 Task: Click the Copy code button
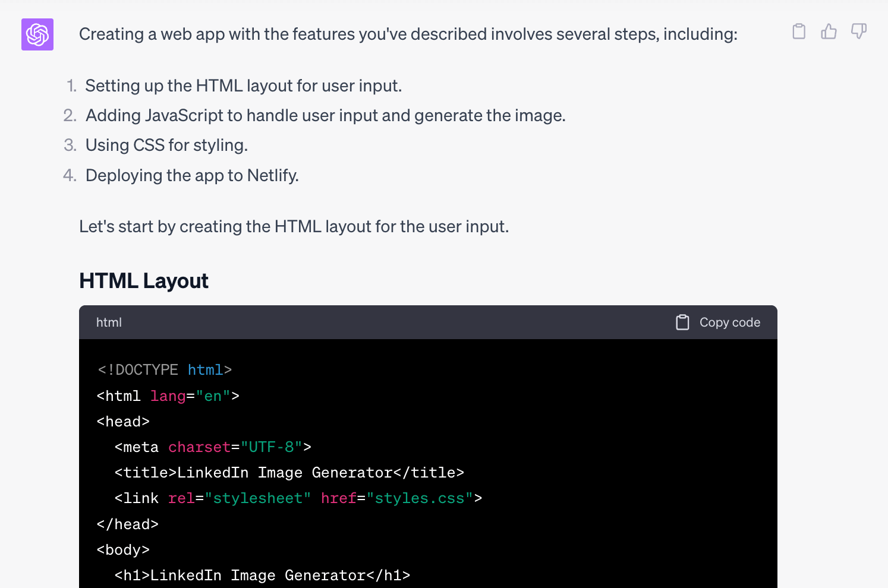(718, 323)
